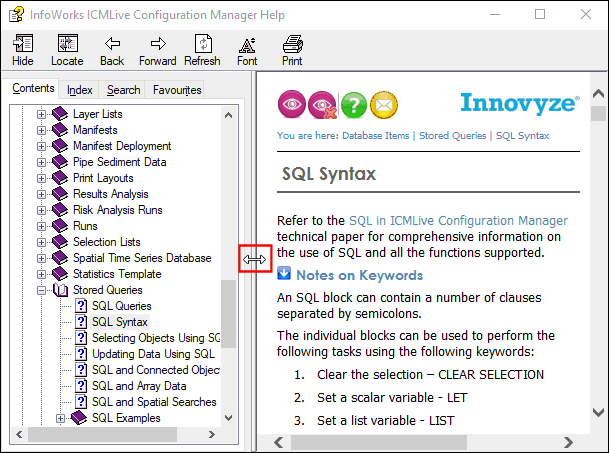Click the SQL and Array Data page icon
This screenshot has height=453, width=609.
81,386
